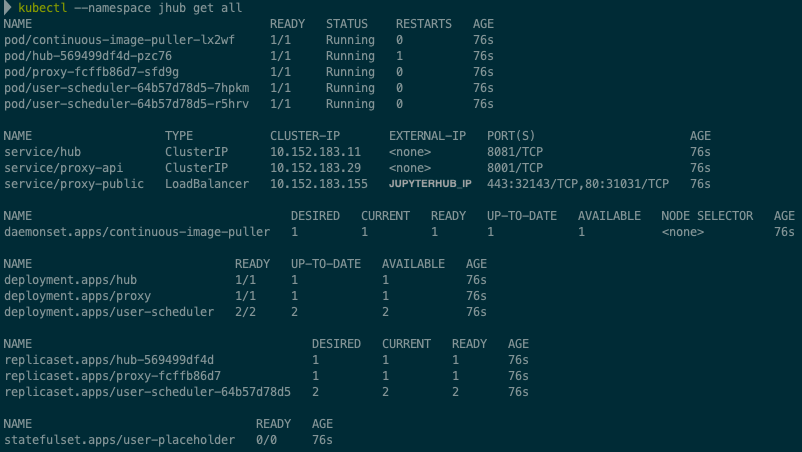
Task: Click the NODE SELECTOR column header
Action: 707,216
